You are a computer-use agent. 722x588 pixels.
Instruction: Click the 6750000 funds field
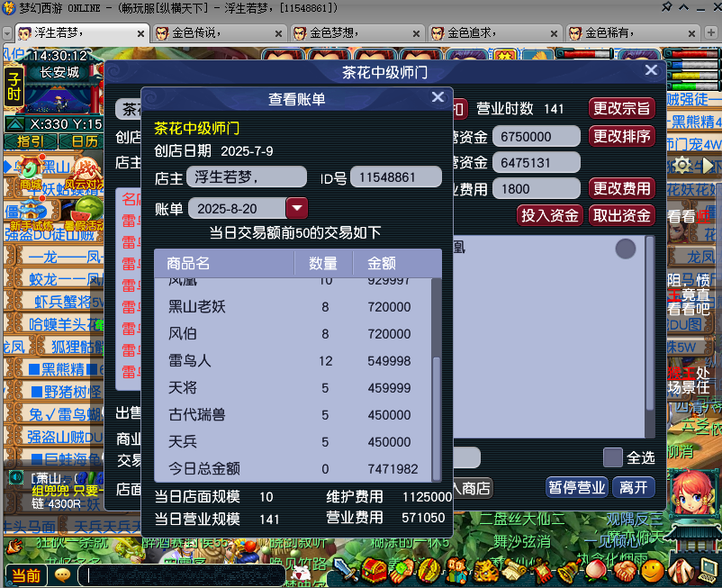(x=537, y=137)
